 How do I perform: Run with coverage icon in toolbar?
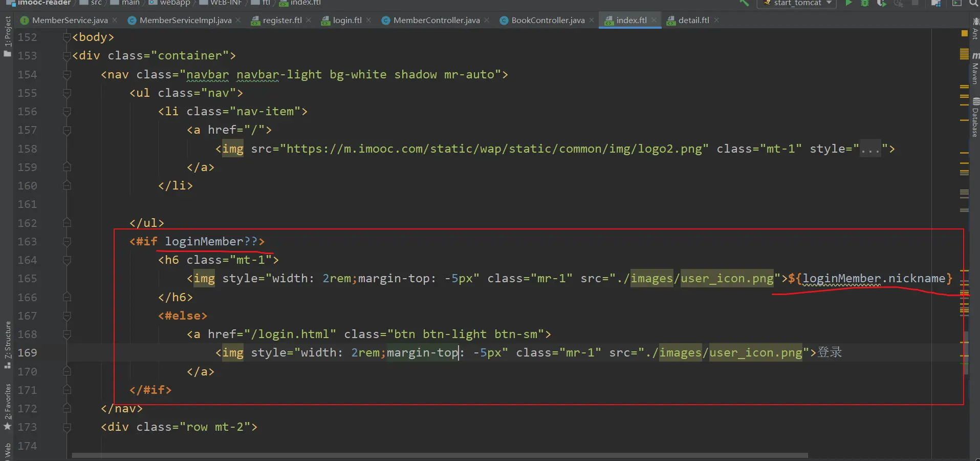(881, 3)
